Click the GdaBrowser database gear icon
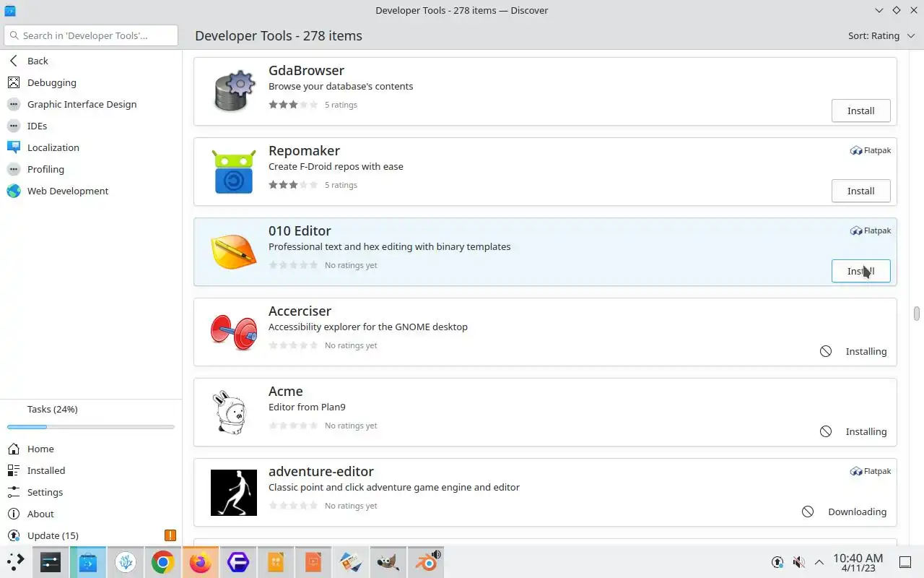Screen dimensions: 924x578 [234, 91]
